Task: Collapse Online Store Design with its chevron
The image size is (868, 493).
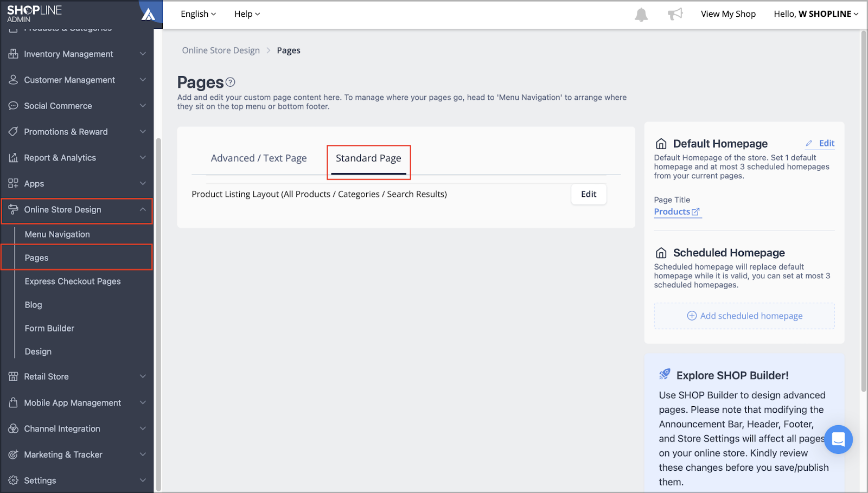Action: (143, 210)
